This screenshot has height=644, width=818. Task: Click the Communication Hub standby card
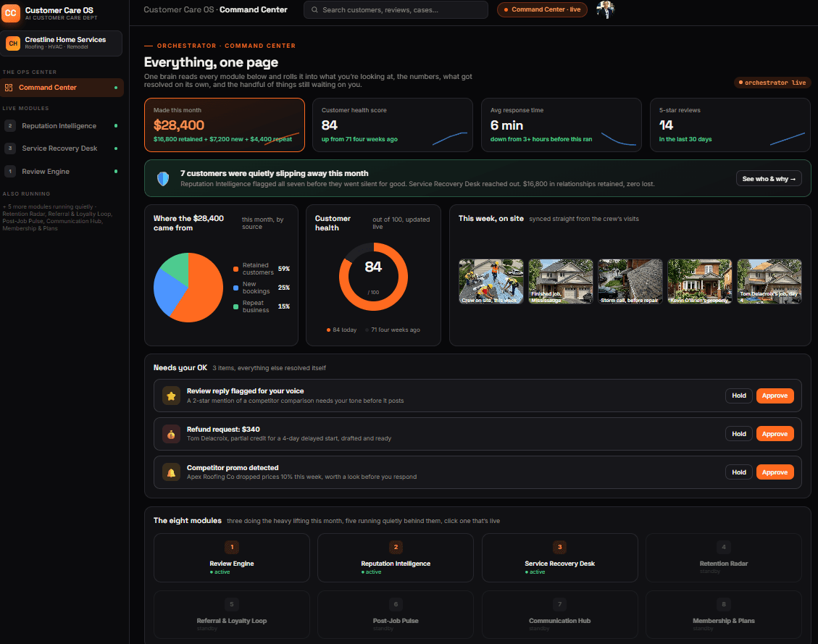560,615
